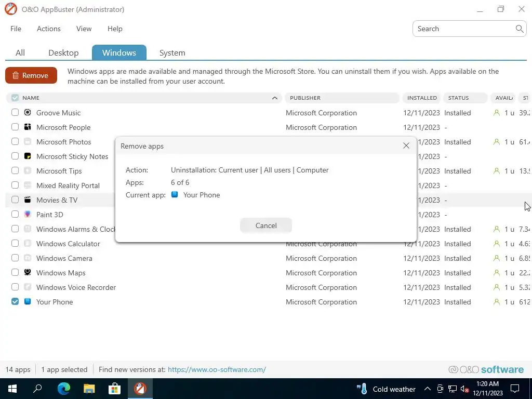Image resolution: width=532 pixels, height=399 pixels.
Task: Switch to the Desktop tab
Action: coord(63,52)
